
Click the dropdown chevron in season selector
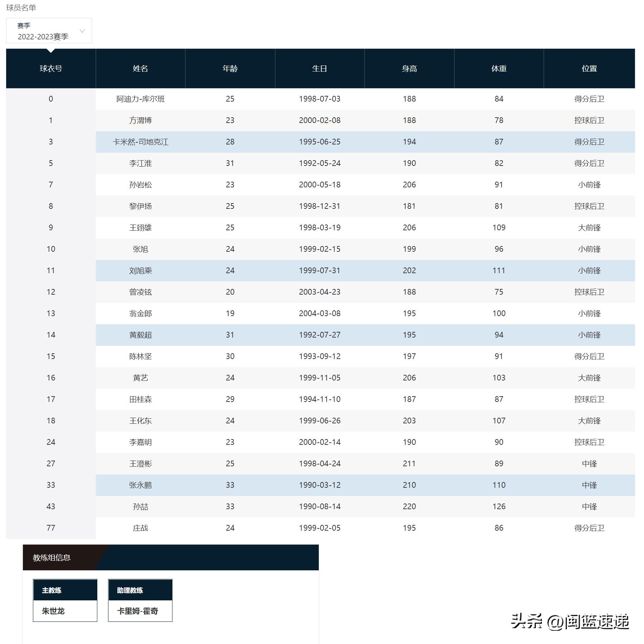coord(82,31)
